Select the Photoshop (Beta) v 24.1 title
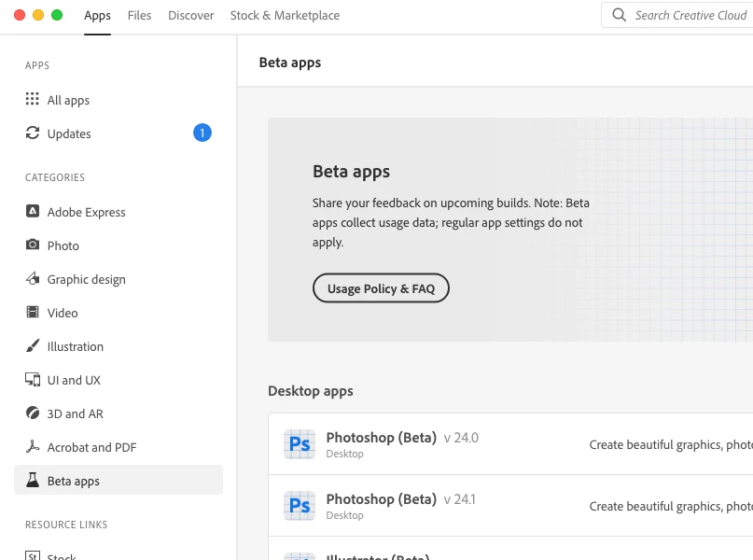 click(382, 499)
